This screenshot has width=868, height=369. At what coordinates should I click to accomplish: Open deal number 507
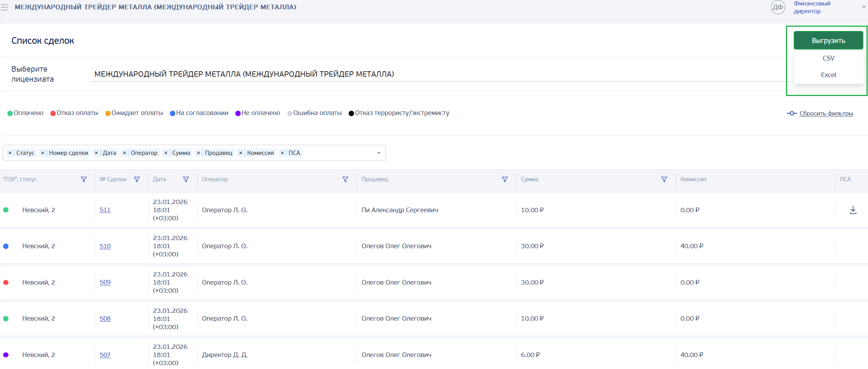pos(105,355)
